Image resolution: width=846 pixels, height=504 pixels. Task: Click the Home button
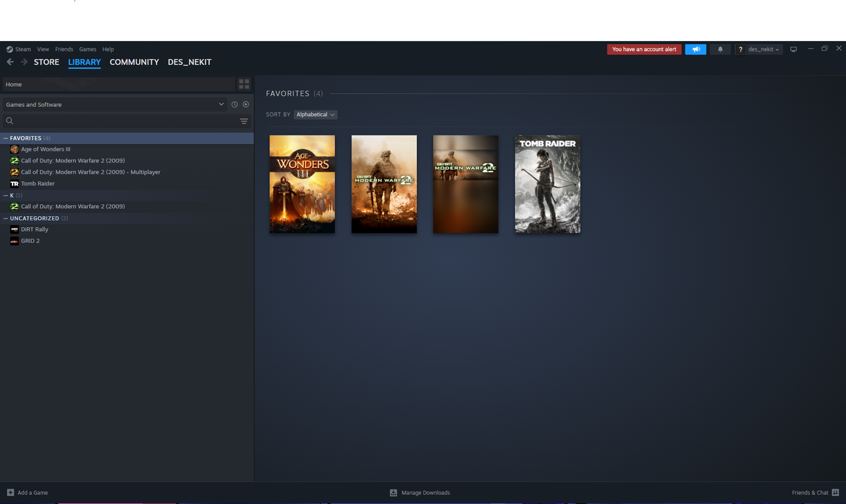point(119,85)
